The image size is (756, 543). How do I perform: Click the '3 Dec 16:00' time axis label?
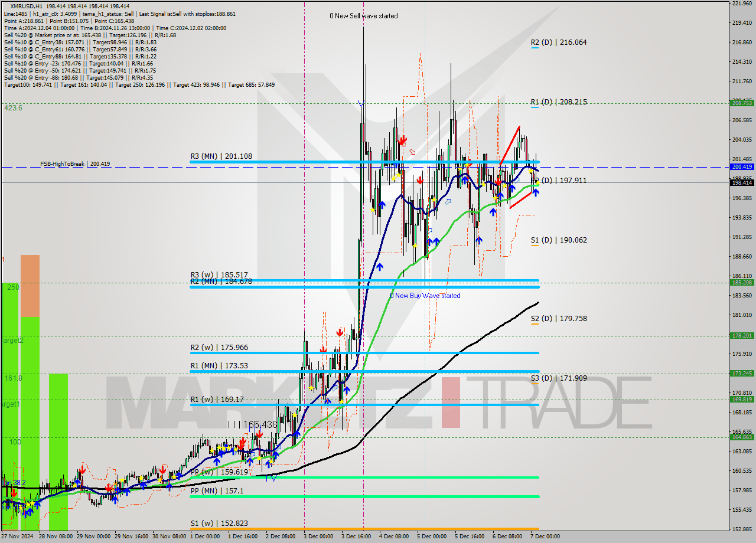click(x=357, y=537)
